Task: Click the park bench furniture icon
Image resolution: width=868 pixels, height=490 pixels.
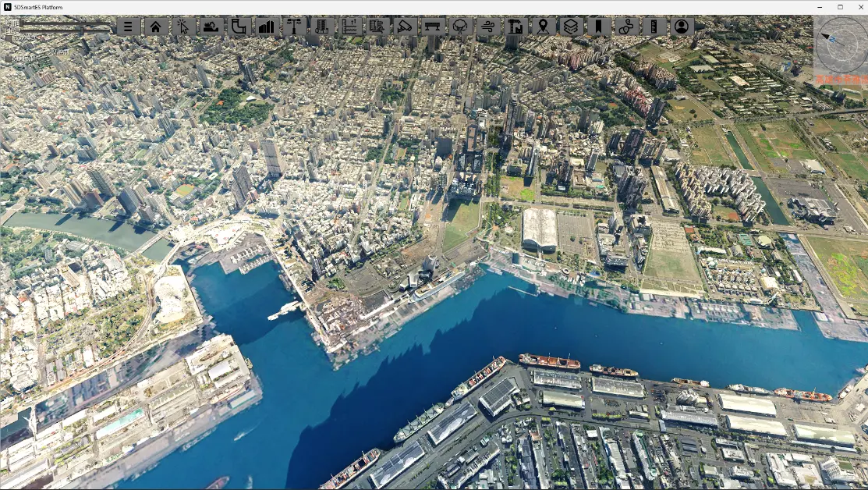Action: point(433,27)
